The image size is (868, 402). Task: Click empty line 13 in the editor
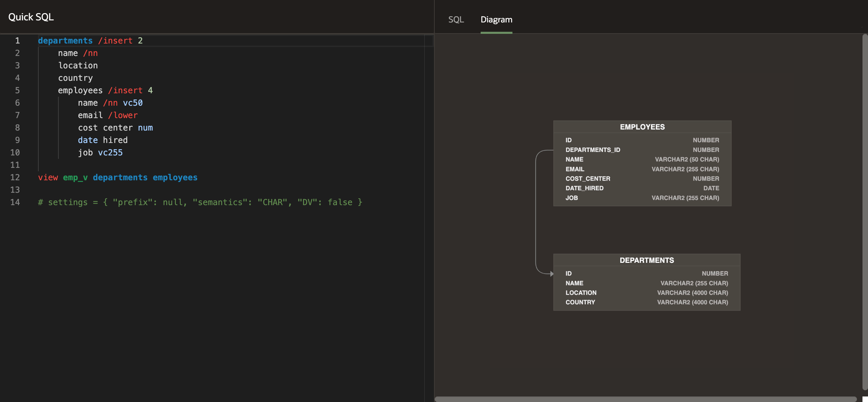[x=138, y=190]
